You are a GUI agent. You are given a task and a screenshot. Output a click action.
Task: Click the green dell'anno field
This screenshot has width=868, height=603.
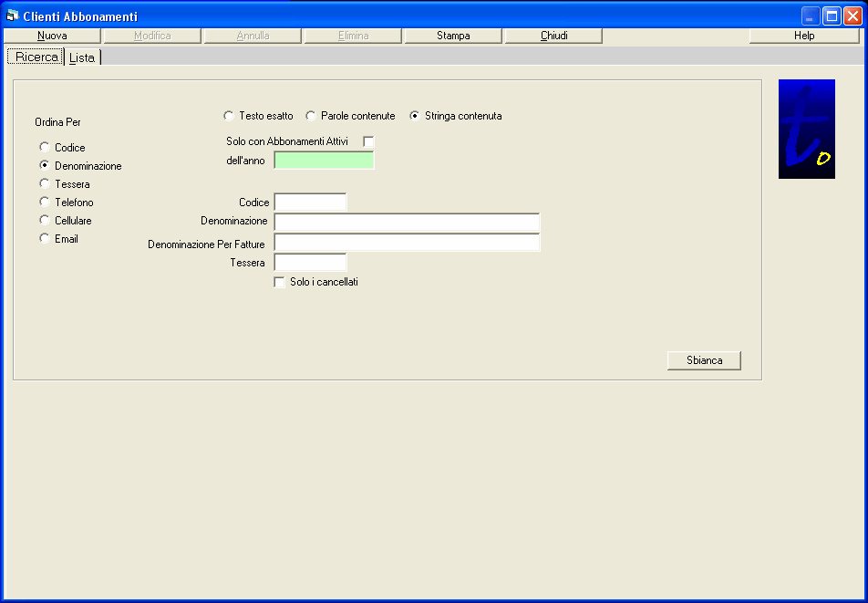point(324,161)
